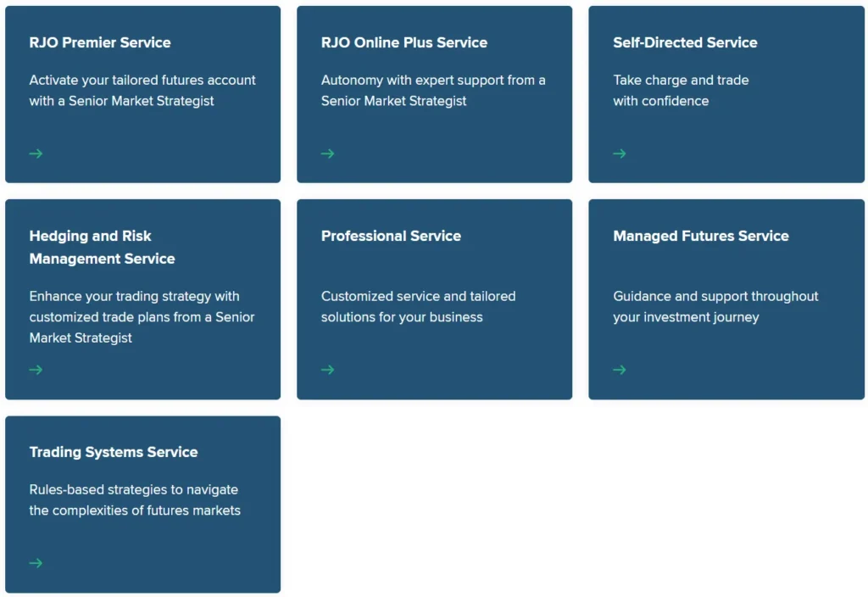Image resolution: width=868 pixels, height=597 pixels.
Task: Select the Professional Service heading
Action: point(391,236)
